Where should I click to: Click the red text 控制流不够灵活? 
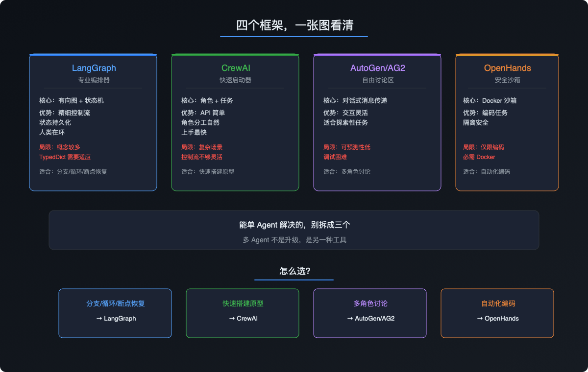point(202,157)
